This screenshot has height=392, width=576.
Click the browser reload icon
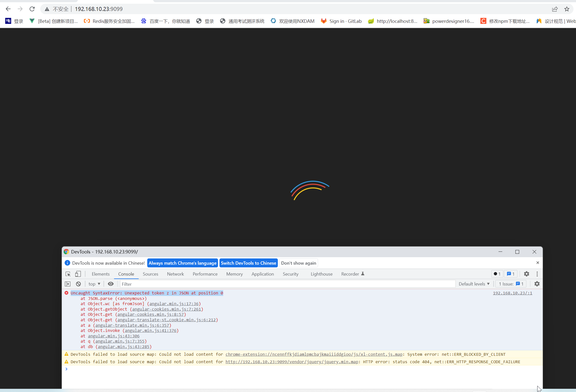[x=32, y=9]
